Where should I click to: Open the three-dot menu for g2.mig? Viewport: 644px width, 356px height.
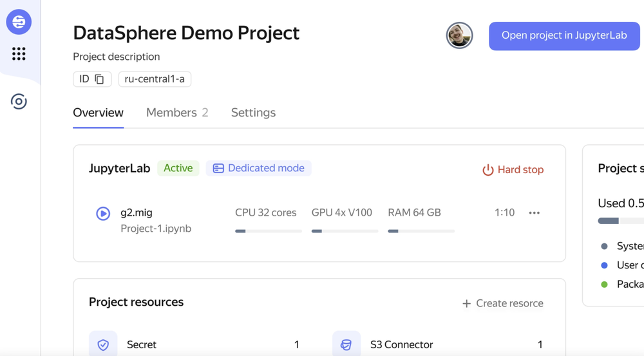click(x=535, y=212)
